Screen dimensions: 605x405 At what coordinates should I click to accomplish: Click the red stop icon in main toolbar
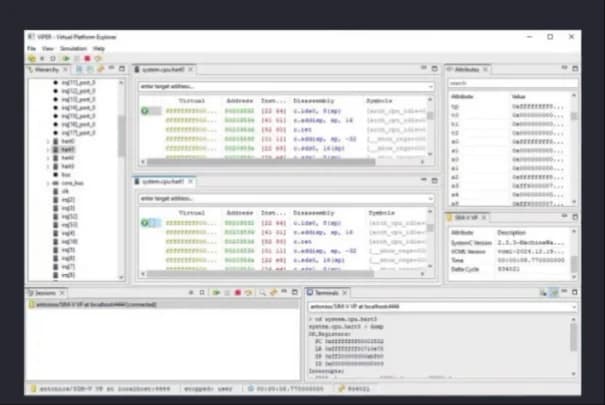87,59
